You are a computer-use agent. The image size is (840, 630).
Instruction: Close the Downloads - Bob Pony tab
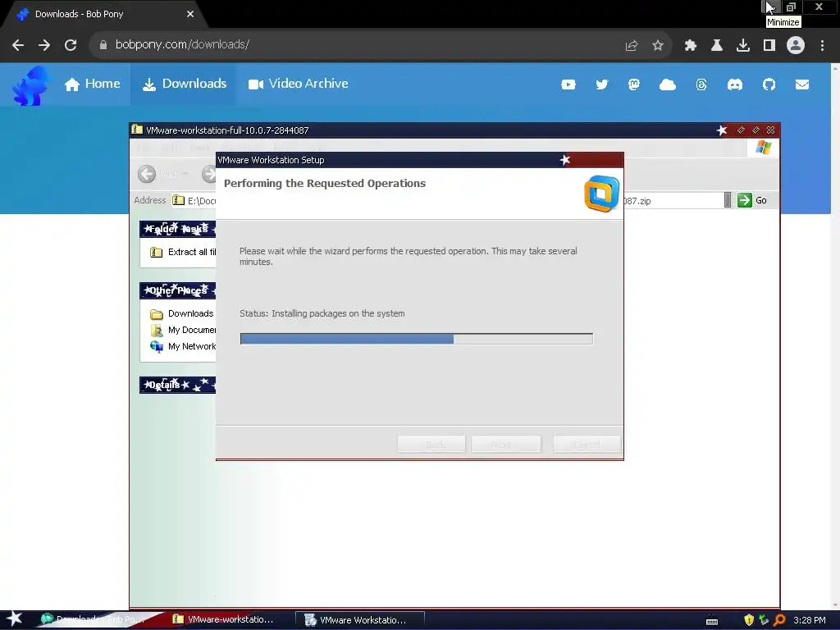point(190,15)
